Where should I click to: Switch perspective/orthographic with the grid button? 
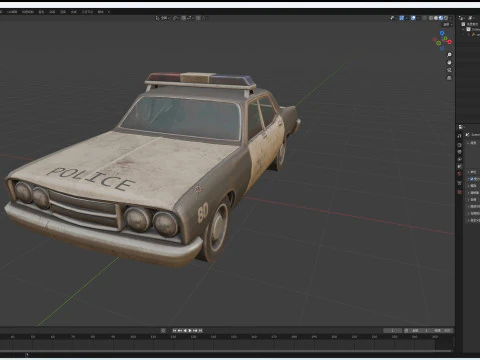(449, 78)
